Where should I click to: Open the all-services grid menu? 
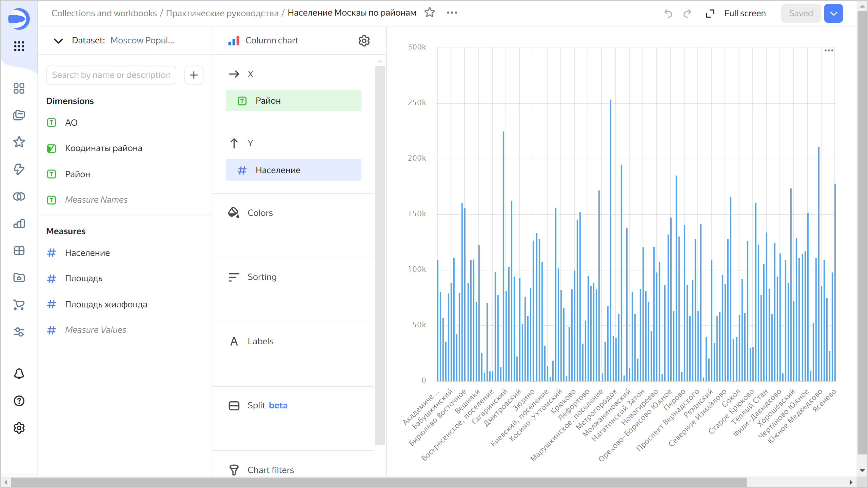[19, 46]
